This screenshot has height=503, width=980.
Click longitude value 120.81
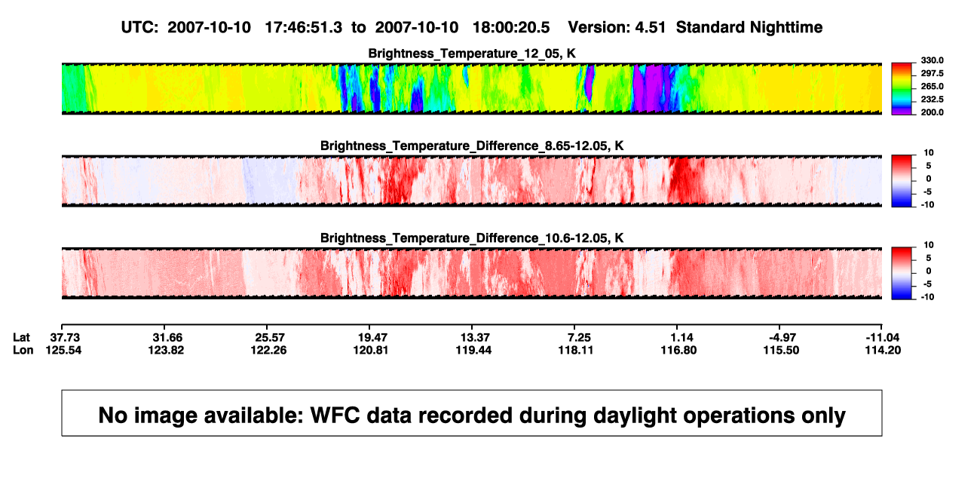[x=372, y=350]
